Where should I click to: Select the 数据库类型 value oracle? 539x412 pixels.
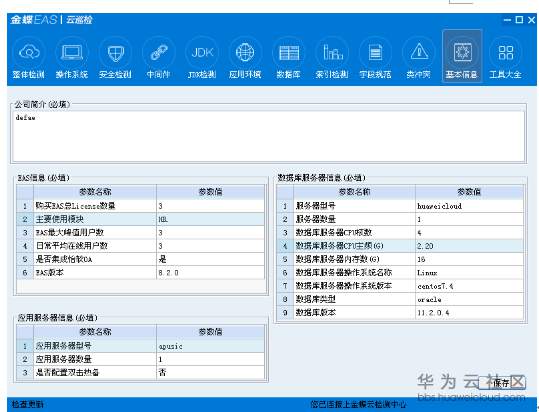(x=469, y=299)
